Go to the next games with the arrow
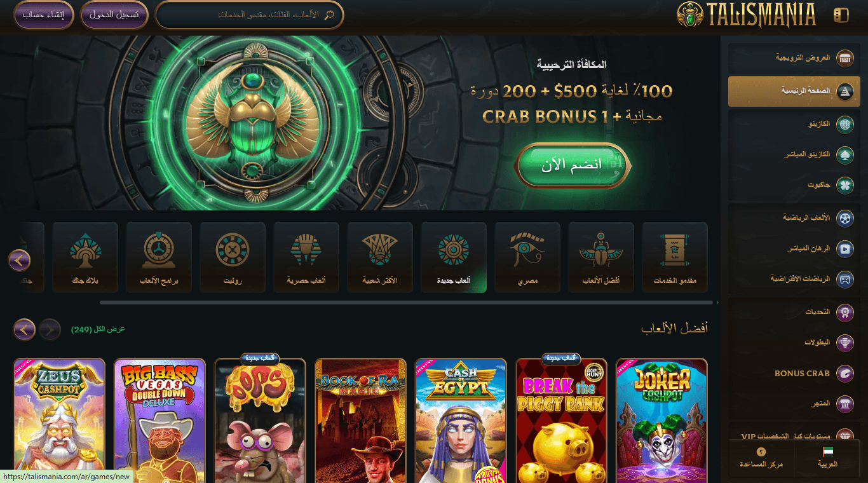This screenshot has height=483, width=868. (24, 329)
